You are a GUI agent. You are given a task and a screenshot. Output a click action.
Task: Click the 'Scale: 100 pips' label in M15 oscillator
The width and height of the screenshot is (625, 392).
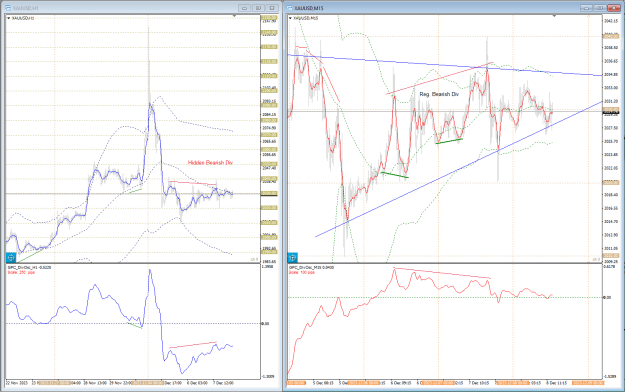[x=302, y=272]
